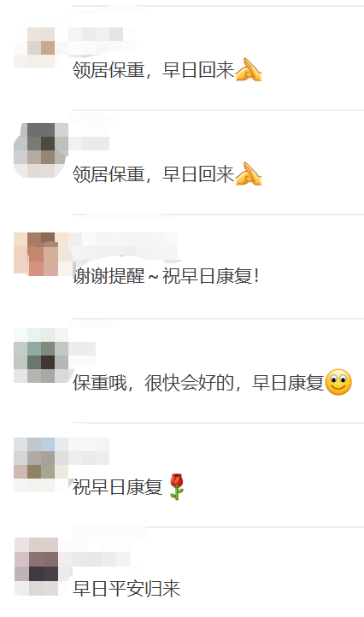Viewport: 364px width, 617px height.
Task: Click the avatar of 早日平安归来 commenter
Action: click(x=37, y=567)
